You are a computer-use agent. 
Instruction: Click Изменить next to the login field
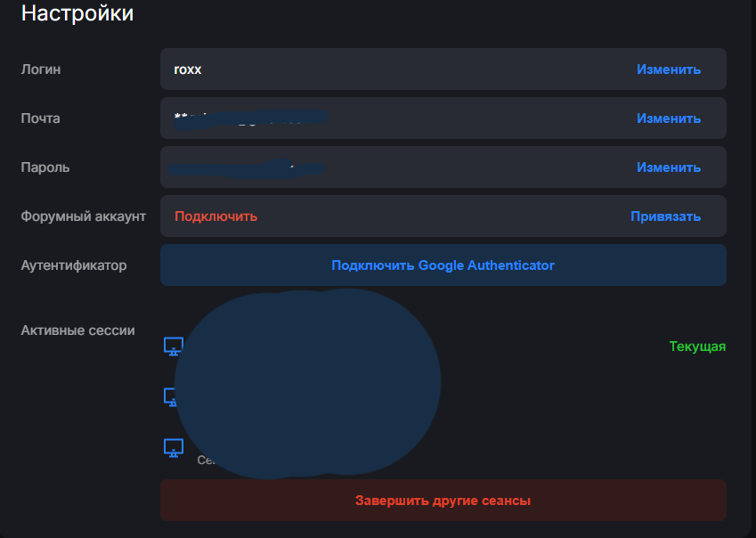(x=668, y=69)
